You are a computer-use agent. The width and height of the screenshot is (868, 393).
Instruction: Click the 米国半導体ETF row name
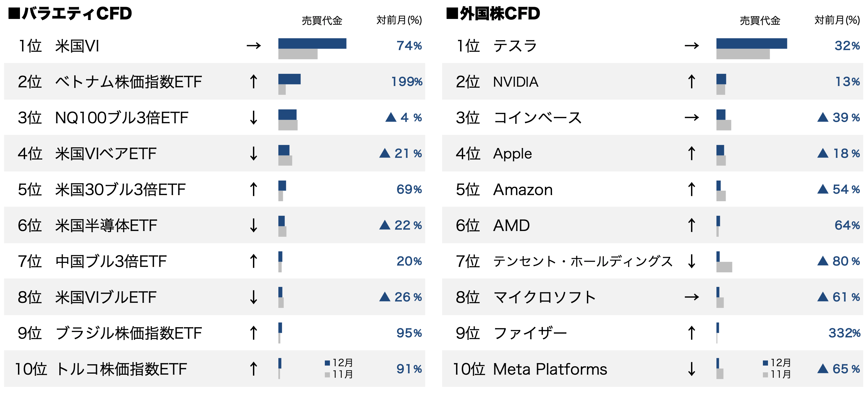(106, 225)
